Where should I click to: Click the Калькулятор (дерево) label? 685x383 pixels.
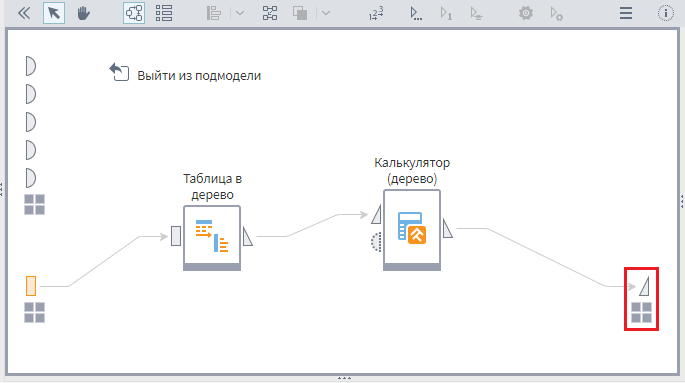coord(412,170)
